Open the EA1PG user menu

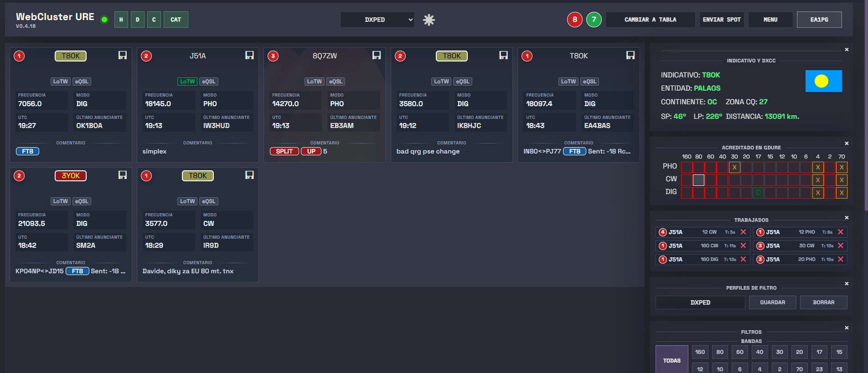pos(819,20)
